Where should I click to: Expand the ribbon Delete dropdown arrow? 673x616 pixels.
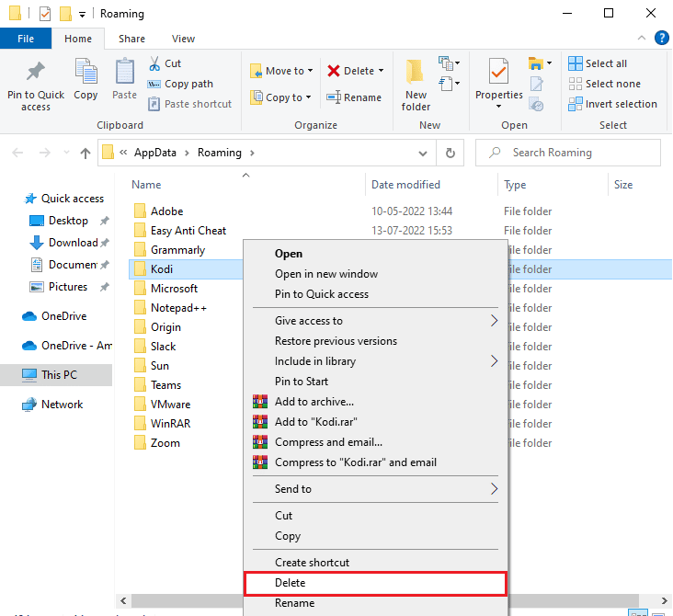click(x=382, y=71)
